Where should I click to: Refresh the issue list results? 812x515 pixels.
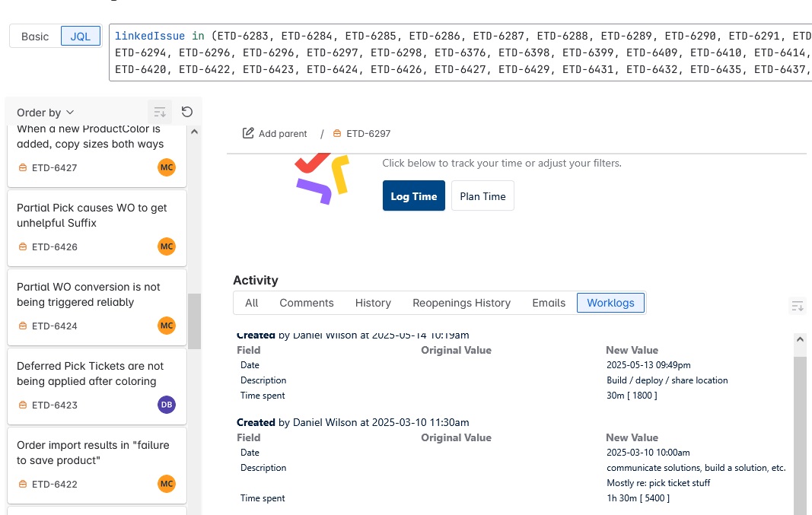pos(187,112)
